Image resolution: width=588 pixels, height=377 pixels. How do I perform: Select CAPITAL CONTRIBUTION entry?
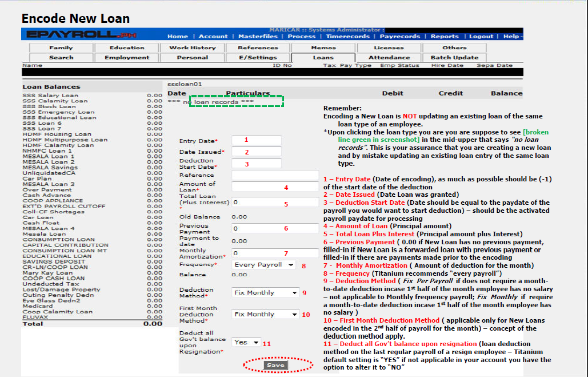(x=65, y=245)
